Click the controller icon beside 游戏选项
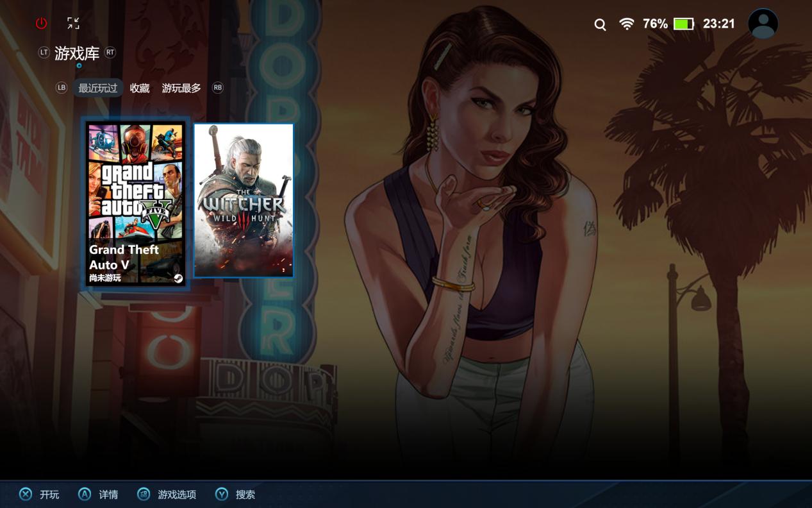The image size is (812, 508). pyautogui.click(x=144, y=494)
